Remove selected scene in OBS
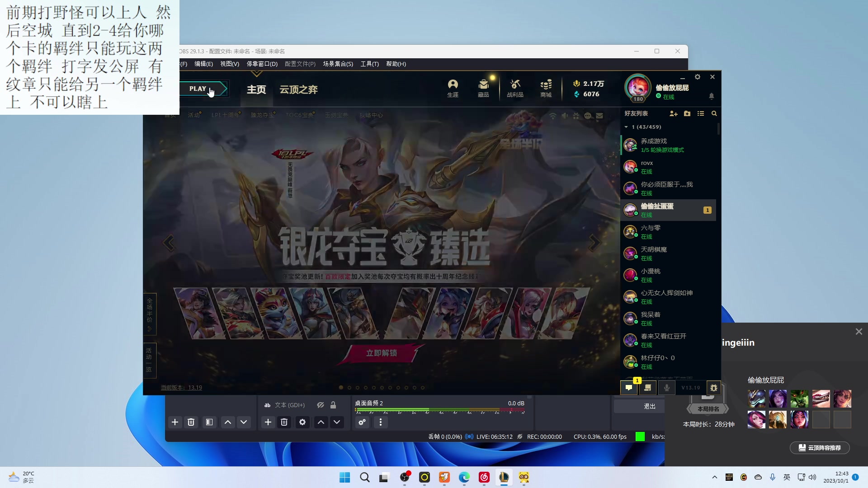Viewport: 868px width, 488px height. pyautogui.click(x=191, y=422)
